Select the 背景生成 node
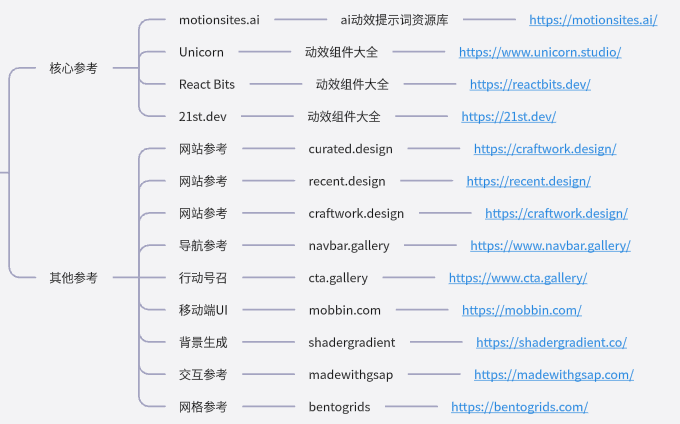Image resolution: width=680 pixels, height=424 pixels. (x=203, y=342)
